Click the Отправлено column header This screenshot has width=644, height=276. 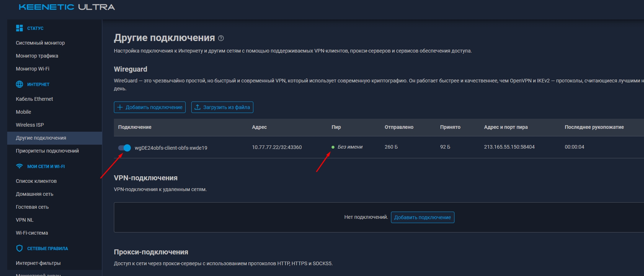point(399,127)
